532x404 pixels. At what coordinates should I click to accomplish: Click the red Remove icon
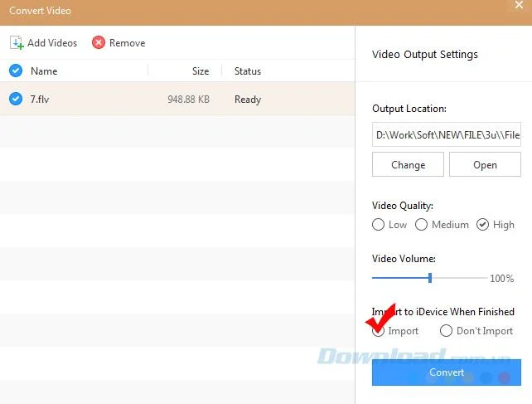[x=99, y=43]
